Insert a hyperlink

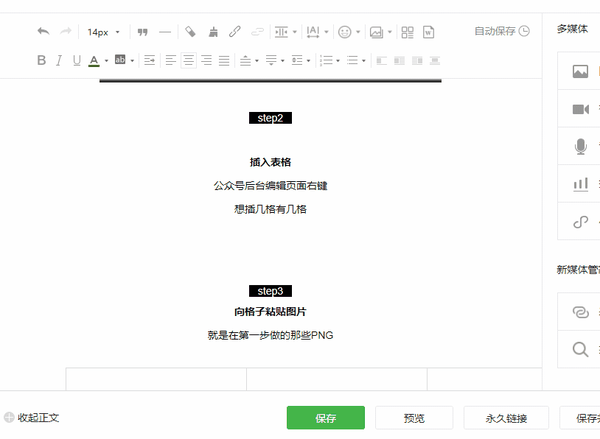pos(235,32)
